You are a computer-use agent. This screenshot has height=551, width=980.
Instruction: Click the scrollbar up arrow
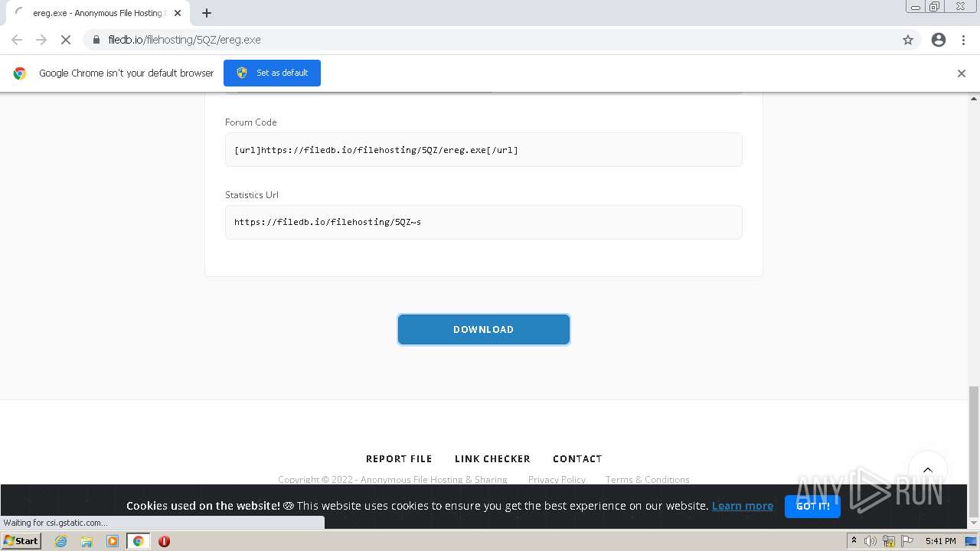coord(974,99)
